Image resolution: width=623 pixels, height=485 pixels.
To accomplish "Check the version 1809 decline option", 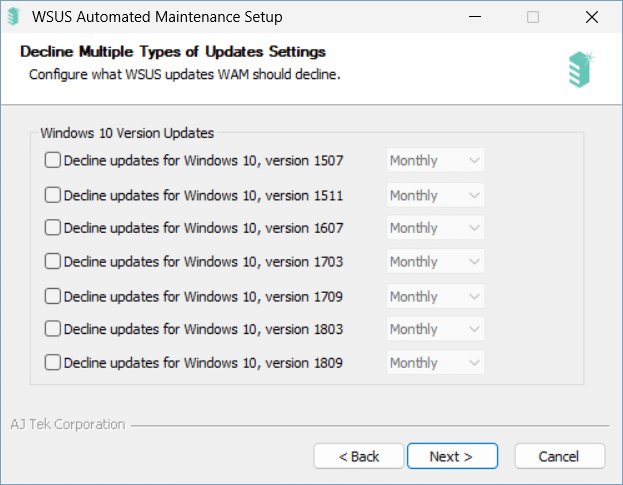I will 52,362.
